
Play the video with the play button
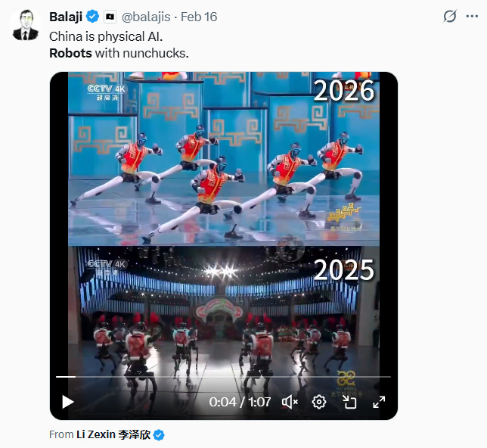pos(67,402)
